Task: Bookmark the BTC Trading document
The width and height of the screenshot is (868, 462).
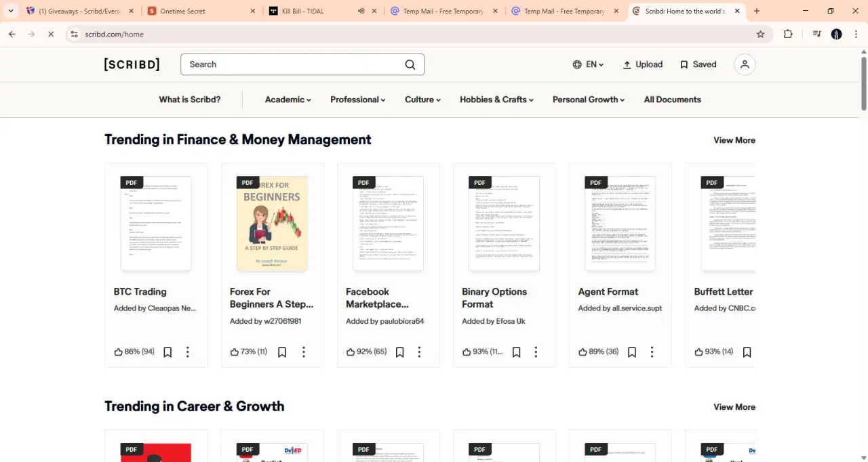Action: pyautogui.click(x=167, y=352)
